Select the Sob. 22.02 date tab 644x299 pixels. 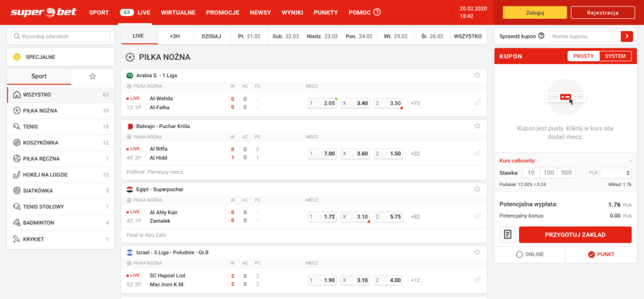click(286, 36)
